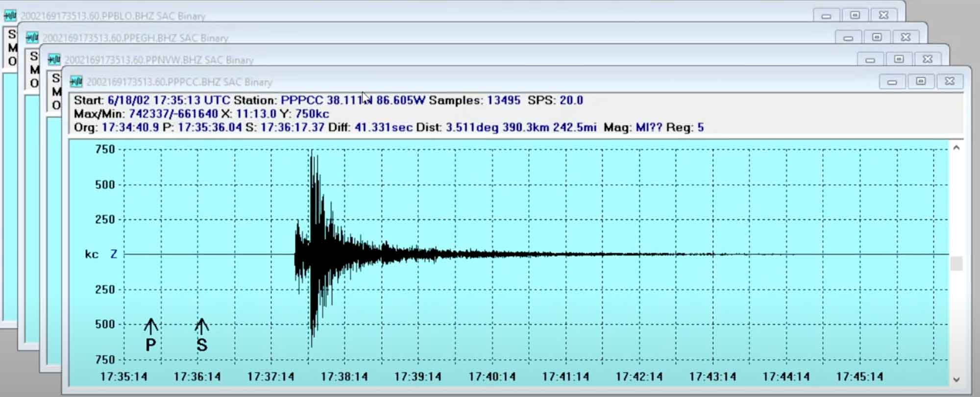Maximize the PPNVW.BHZ window
Screen dimensions: 980x397
click(x=899, y=59)
